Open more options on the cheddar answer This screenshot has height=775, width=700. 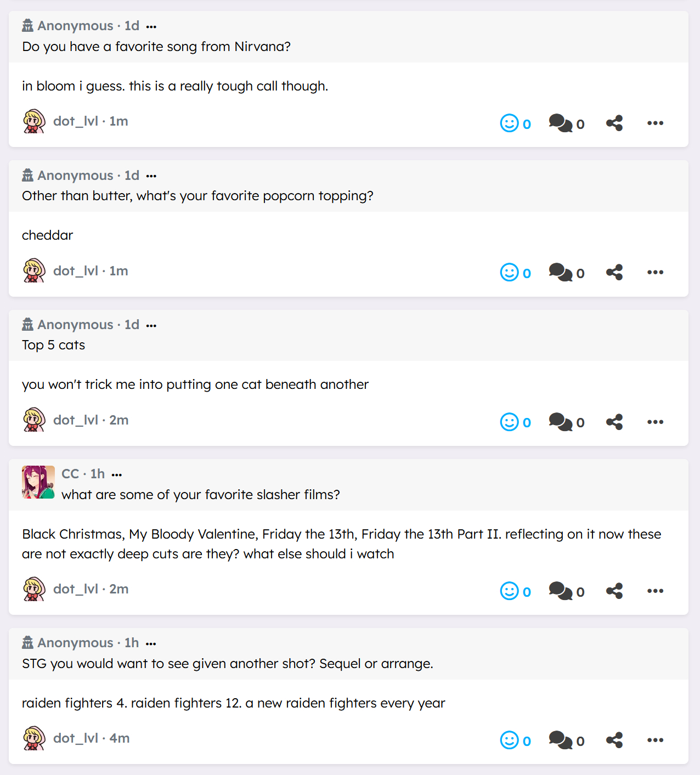(655, 272)
